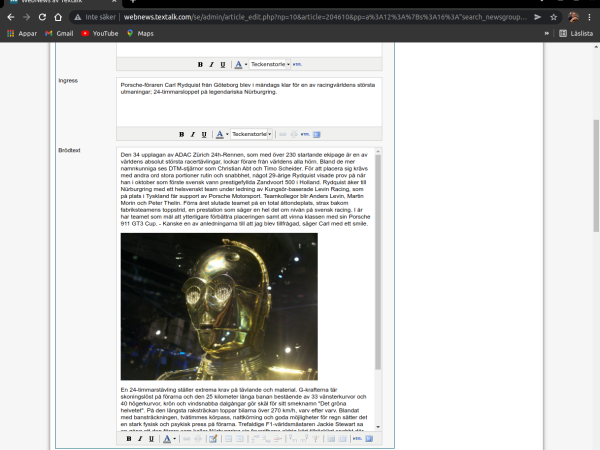Toggle bold in the Brödtext toolbar
Viewport: 600px width, 450px height.
[129, 439]
